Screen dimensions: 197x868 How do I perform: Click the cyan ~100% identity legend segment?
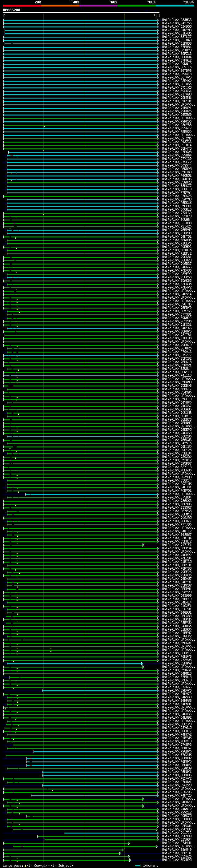pyautogui.click(x=175, y=6)
